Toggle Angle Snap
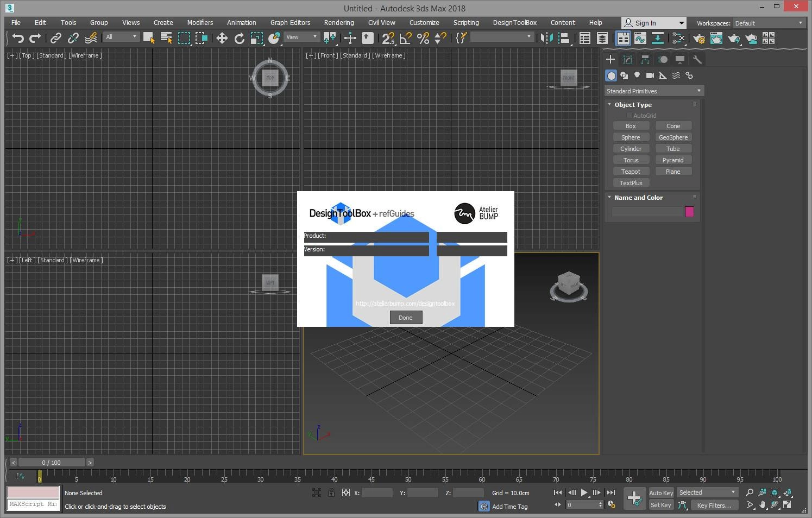 [405, 38]
